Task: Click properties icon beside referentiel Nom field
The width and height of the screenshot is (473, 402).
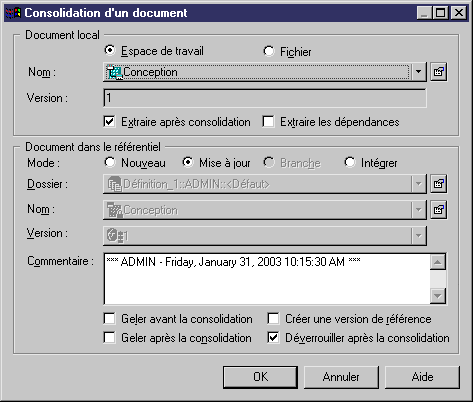Action: pos(438,210)
